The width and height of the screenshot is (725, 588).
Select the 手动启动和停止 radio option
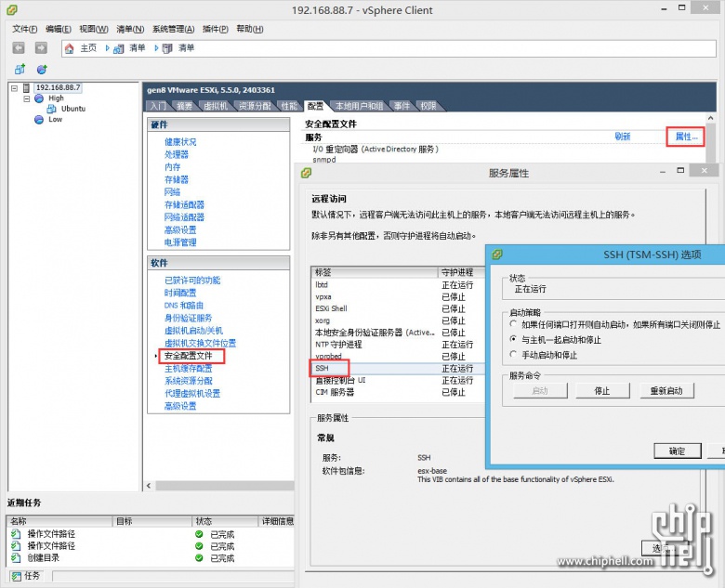(514, 355)
